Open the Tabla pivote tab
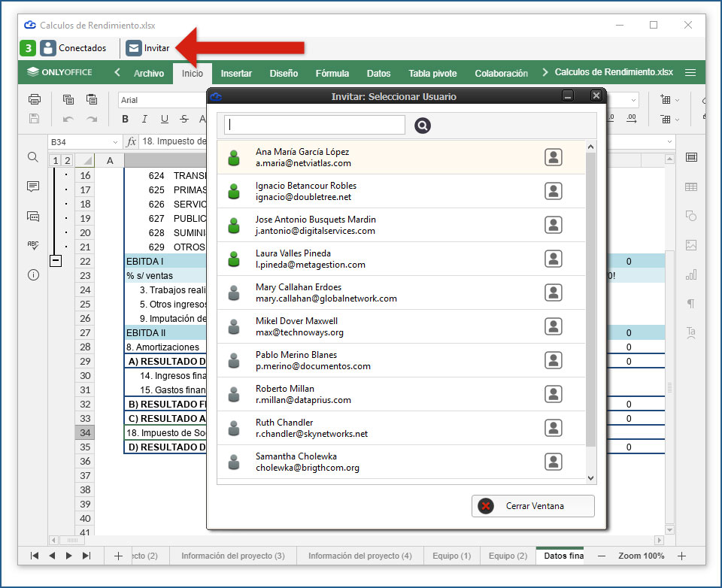This screenshot has width=722, height=588. click(432, 73)
